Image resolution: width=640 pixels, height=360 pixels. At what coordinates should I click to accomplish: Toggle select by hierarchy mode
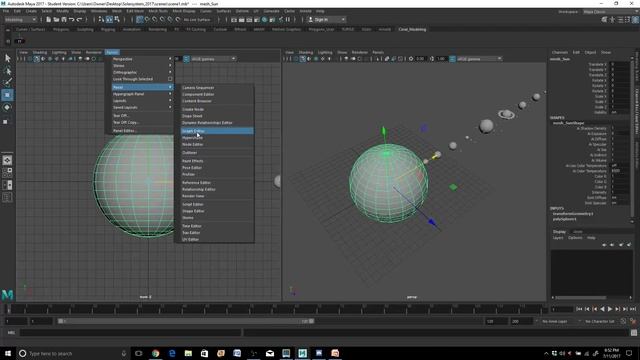(x=102, y=20)
